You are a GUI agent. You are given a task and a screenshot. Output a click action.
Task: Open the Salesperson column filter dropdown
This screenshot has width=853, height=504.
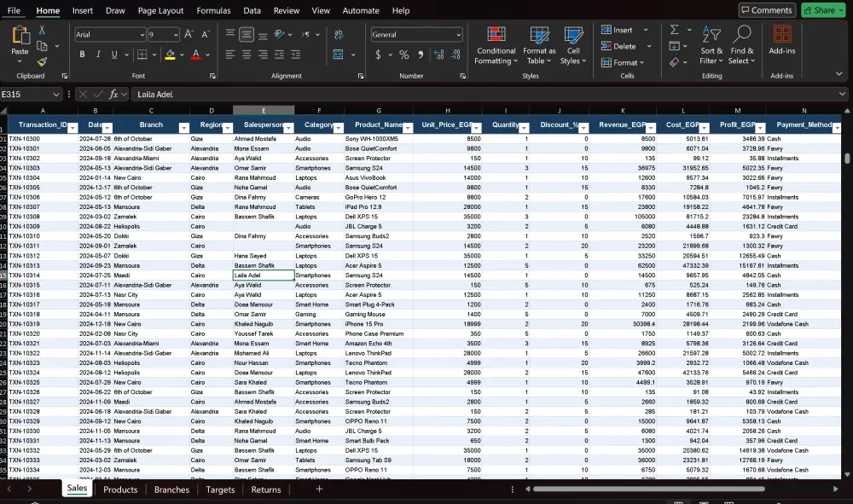289,128
